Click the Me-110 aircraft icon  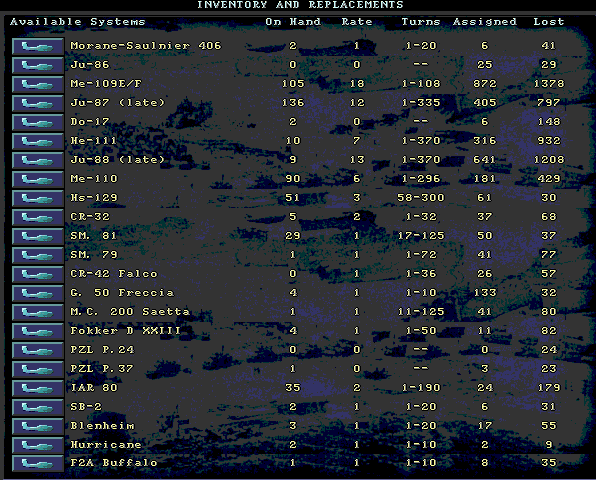coord(38,179)
